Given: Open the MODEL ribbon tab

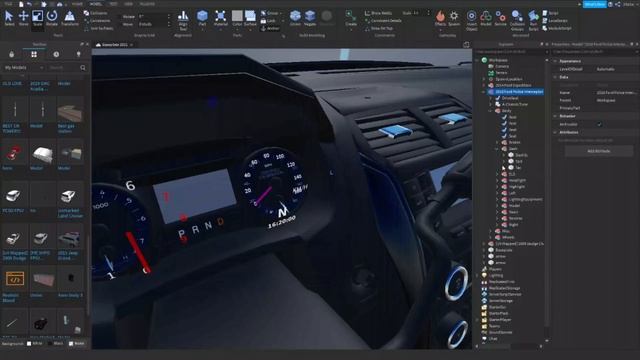Looking at the screenshot, I should [x=96, y=4].
